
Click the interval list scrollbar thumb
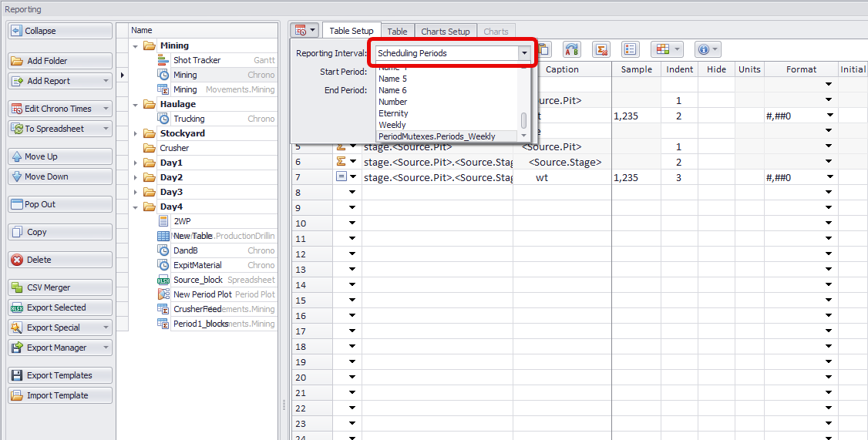(x=524, y=120)
